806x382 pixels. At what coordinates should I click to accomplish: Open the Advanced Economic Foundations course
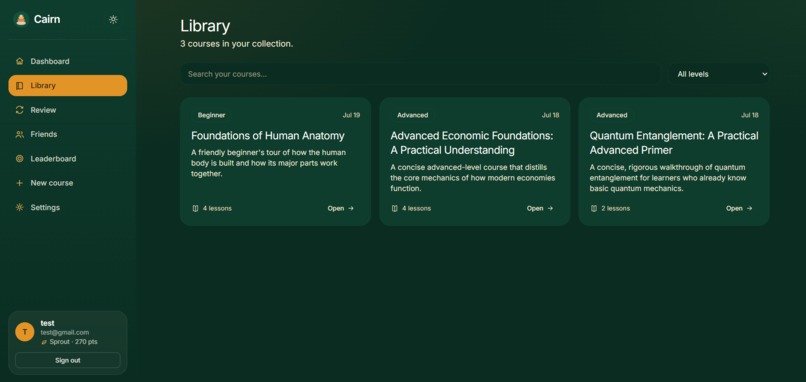tap(540, 208)
